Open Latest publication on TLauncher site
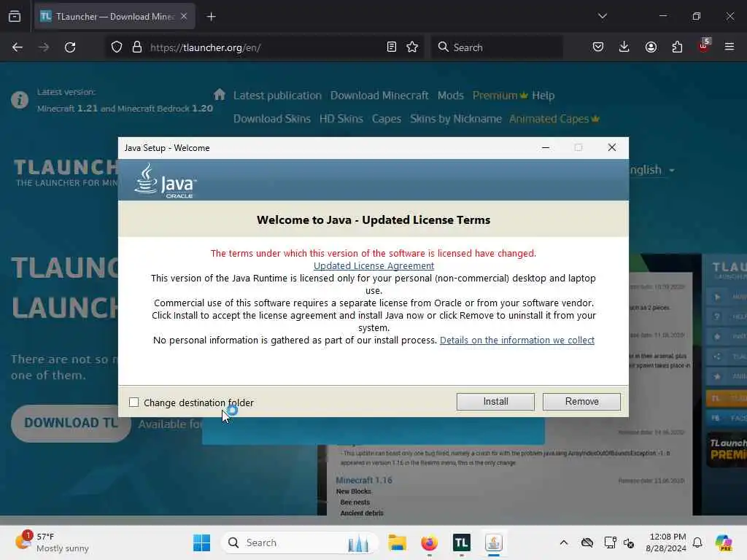Viewport: 747px width, 560px height. point(277,96)
